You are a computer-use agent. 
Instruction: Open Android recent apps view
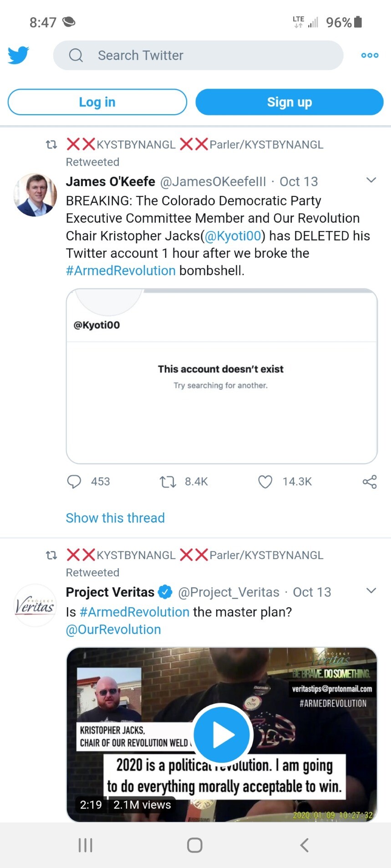(x=86, y=845)
